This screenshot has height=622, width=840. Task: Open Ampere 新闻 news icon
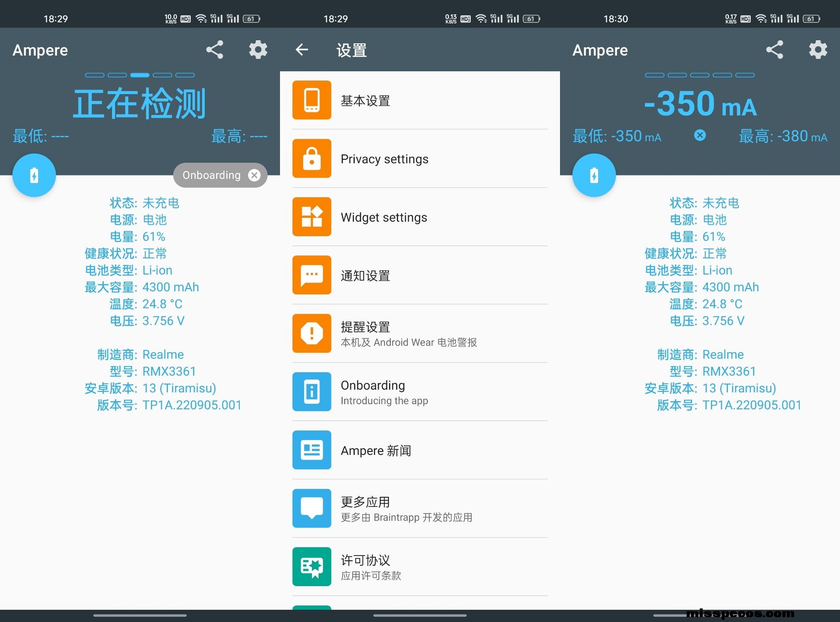pos(312,450)
